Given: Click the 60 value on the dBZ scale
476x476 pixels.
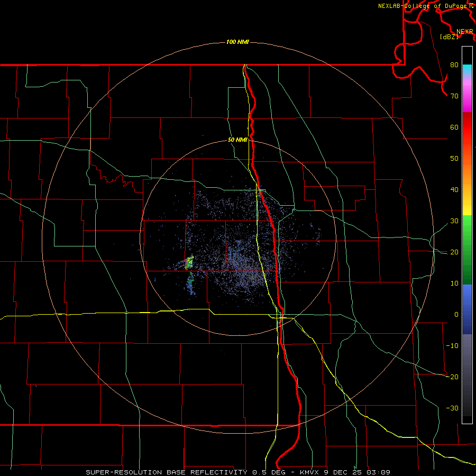Looking at the screenshot, I should point(454,127).
